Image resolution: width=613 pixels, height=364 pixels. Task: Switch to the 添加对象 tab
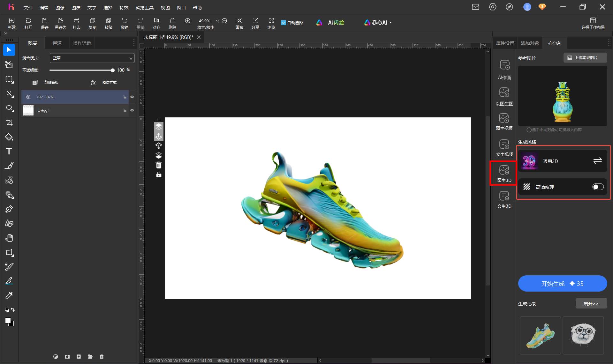click(x=530, y=43)
